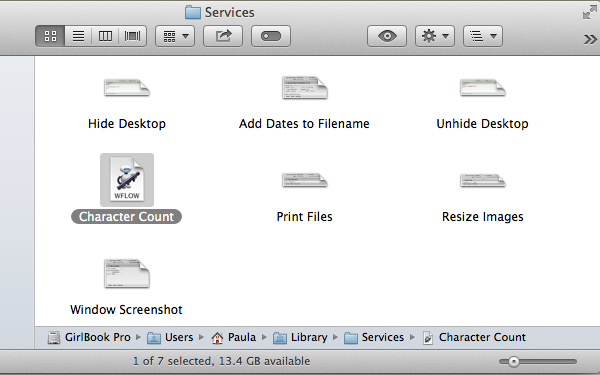Enter full screen with the arrows icon
Screen dimensions: 600x375
589,13
